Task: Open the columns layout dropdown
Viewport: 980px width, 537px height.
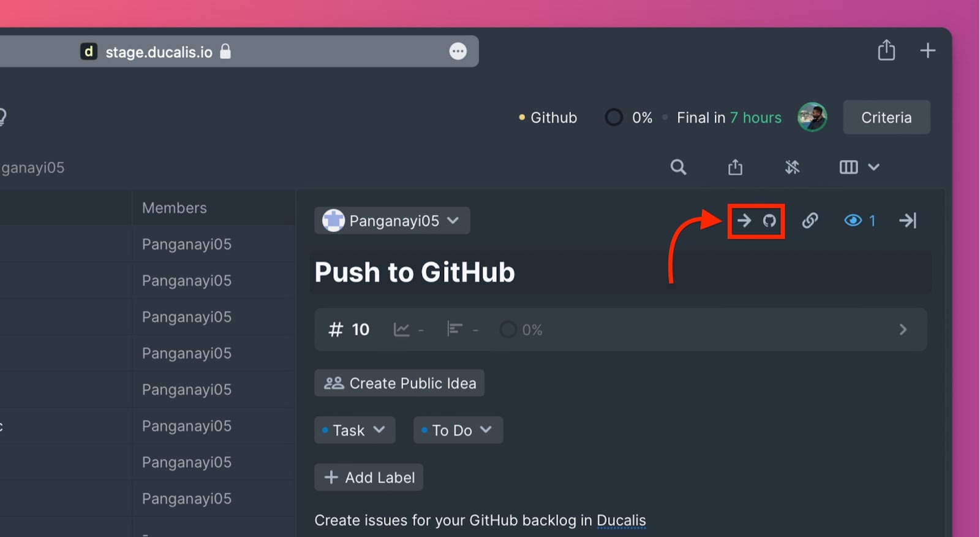Action: [x=859, y=167]
